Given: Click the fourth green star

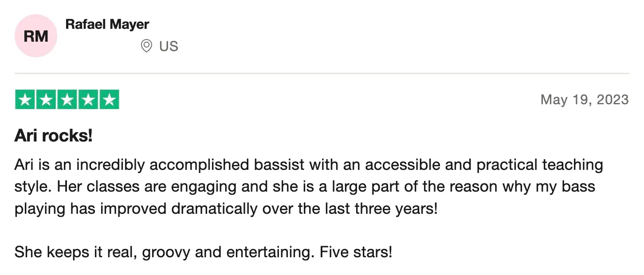Looking at the screenshot, I should click(x=88, y=99).
